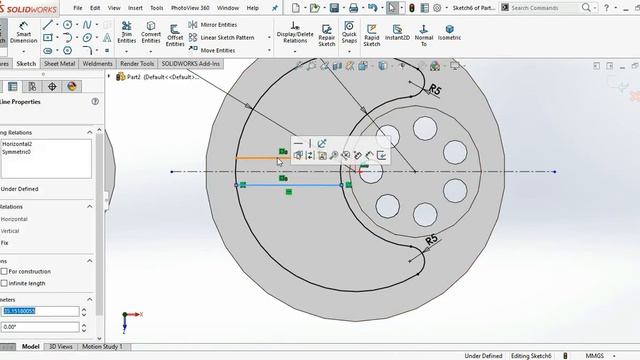The image size is (640, 360).
Task: Click the Undo icon
Action: coord(372,8)
